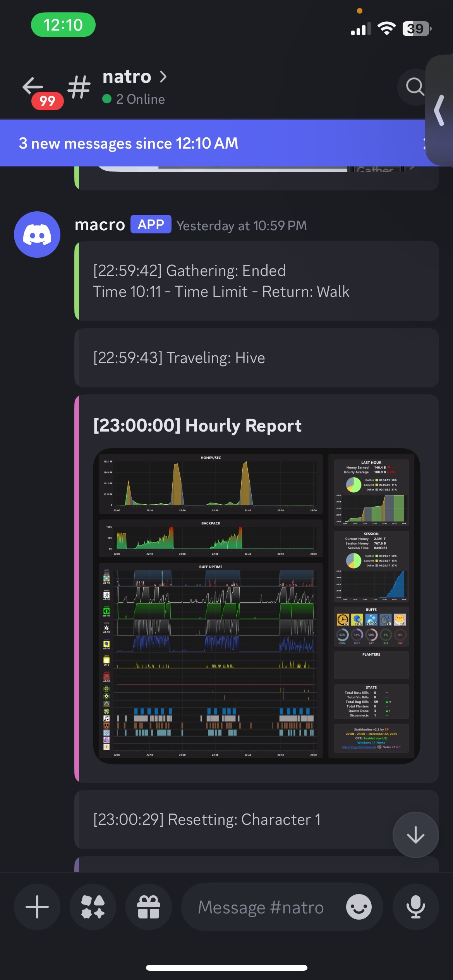Tap the natro channel name header
The width and height of the screenshot is (453, 980).
pyautogui.click(x=127, y=77)
